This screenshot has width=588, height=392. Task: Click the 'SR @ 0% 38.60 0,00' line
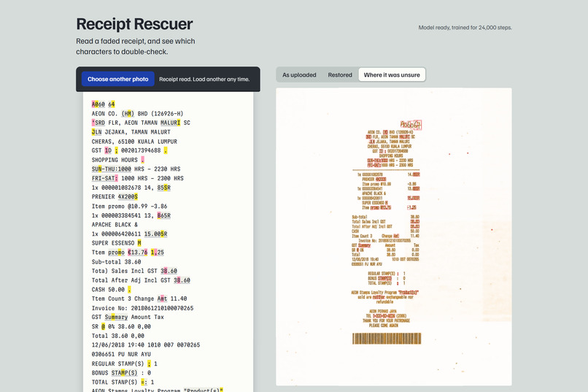(121, 326)
